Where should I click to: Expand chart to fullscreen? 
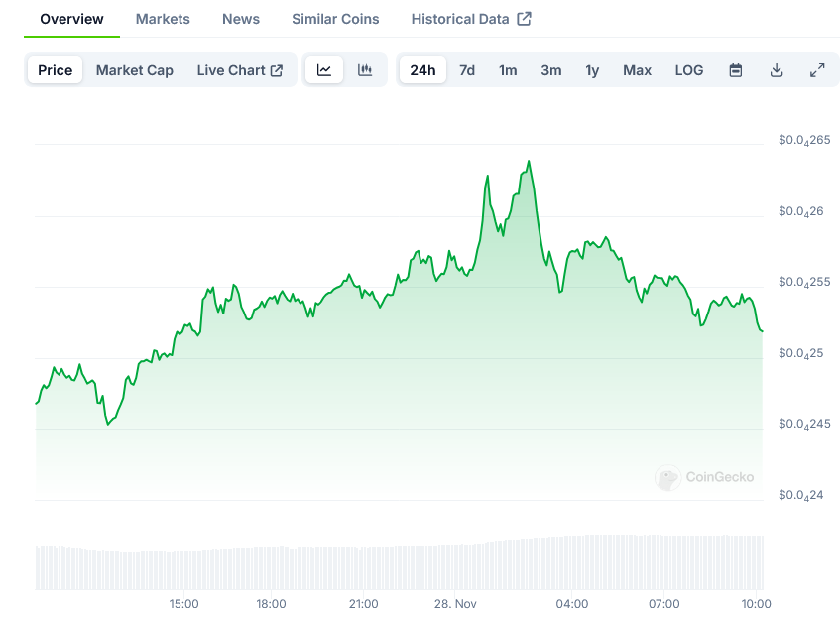pos(817,70)
